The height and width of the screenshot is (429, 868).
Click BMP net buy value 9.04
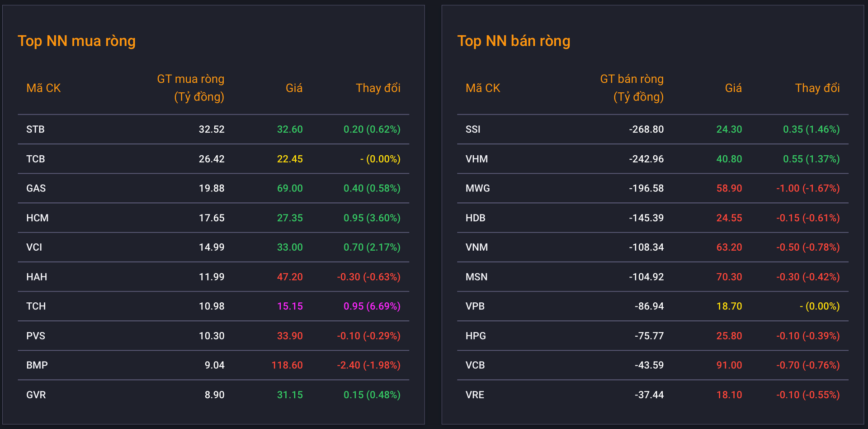[214, 365]
